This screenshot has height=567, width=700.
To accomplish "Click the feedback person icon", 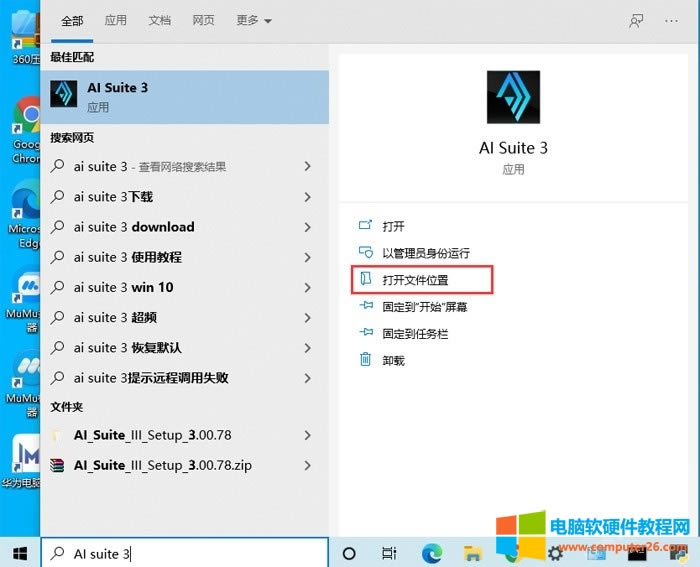I will 636,21.
